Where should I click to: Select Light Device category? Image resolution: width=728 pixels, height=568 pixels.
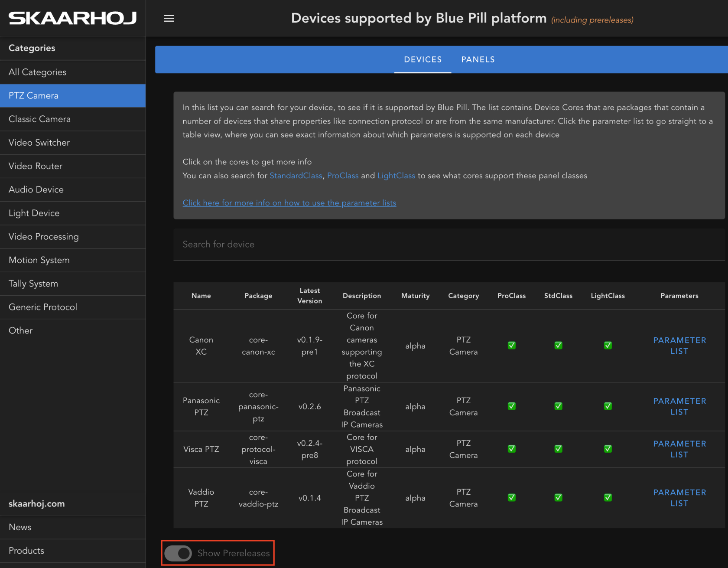point(73,213)
